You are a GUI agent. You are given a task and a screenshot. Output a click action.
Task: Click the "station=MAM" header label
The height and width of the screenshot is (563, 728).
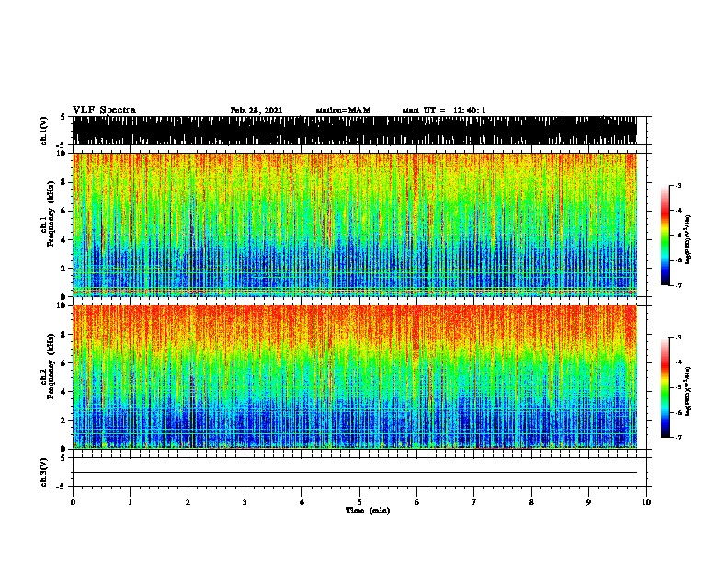click(343, 110)
